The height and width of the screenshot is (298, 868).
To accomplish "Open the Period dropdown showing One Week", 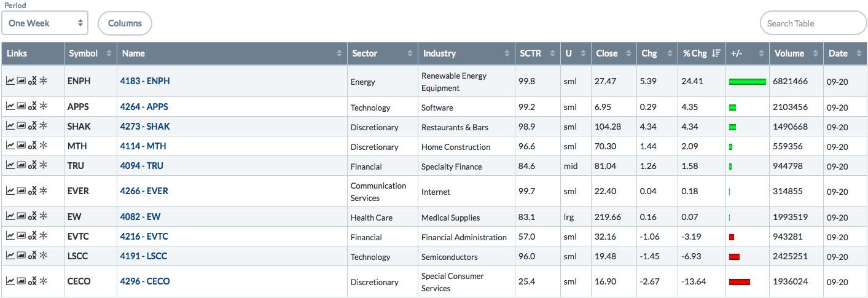I will point(45,23).
